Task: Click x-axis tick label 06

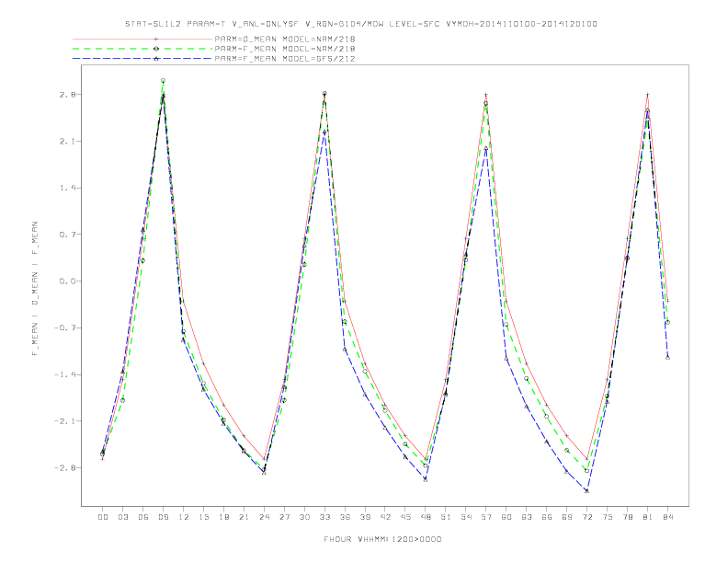Action: [143, 517]
